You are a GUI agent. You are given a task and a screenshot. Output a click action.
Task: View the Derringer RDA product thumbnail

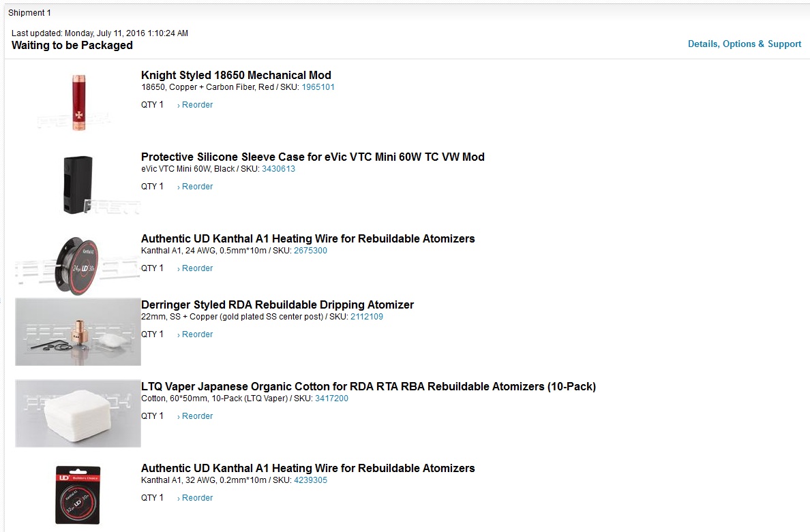(78, 332)
